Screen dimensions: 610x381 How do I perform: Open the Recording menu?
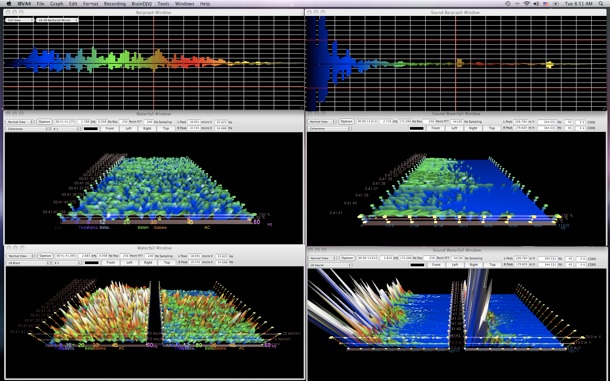115,4
